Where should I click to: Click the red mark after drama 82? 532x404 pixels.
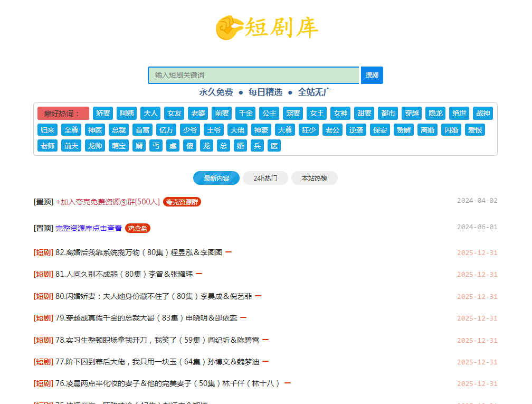[x=229, y=252]
